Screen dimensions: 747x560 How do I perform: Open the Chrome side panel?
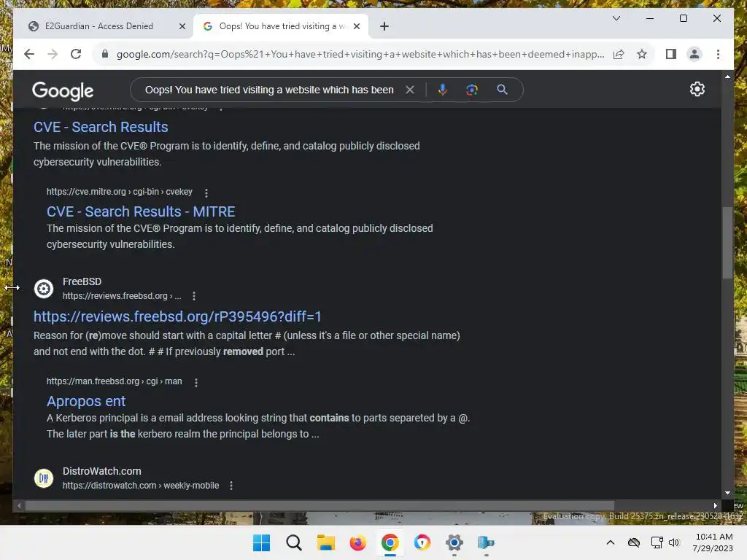click(x=671, y=54)
